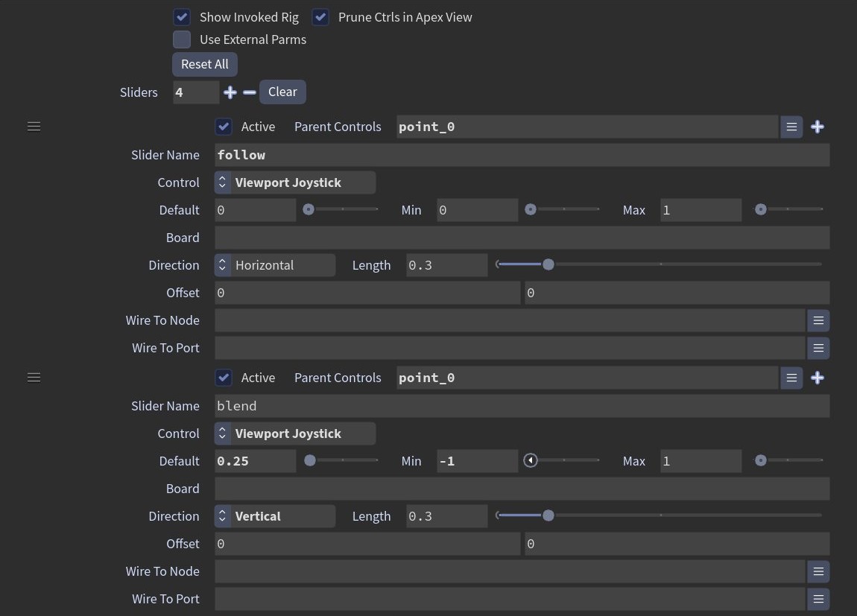Click blend slider's Wire To Node field
Viewport: 857px width, 616px height.
pyautogui.click(x=510, y=571)
